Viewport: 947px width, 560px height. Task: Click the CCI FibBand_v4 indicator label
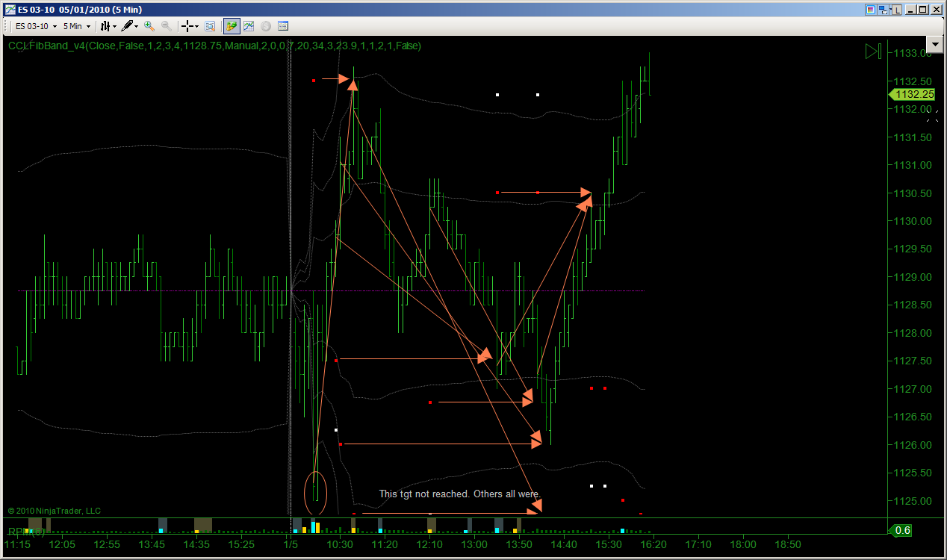pos(214,46)
